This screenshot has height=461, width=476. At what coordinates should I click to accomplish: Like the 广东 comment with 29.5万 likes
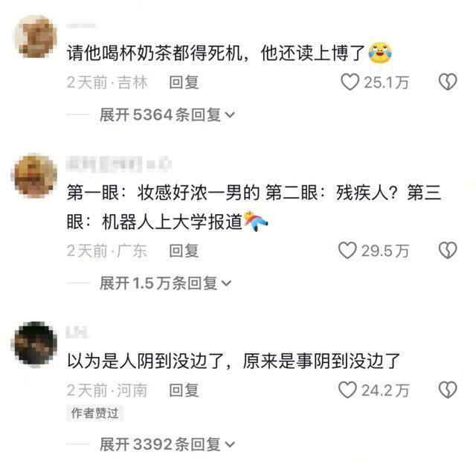pyautogui.click(x=347, y=251)
